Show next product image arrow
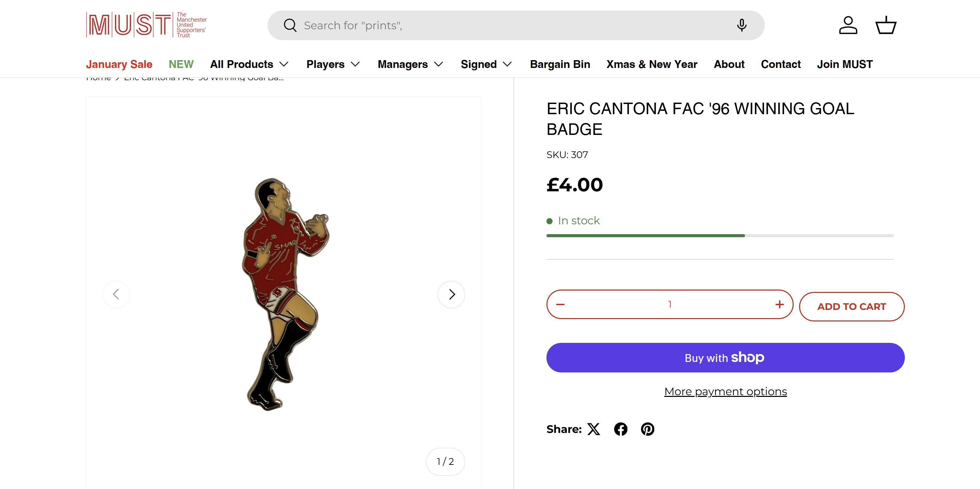Image resolution: width=980 pixels, height=489 pixels. (452, 294)
